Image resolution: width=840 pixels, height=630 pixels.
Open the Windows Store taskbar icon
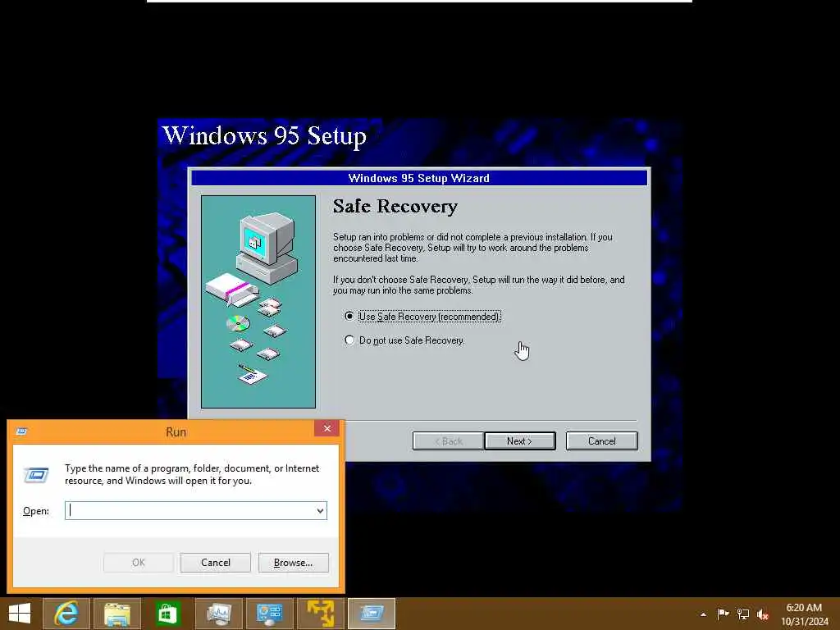pos(167,614)
